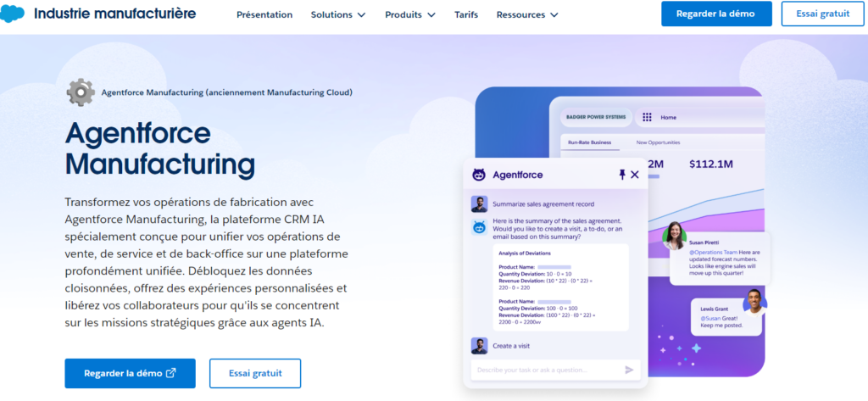This screenshot has height=401, width=868.
Task: Click the @Operations Team mention
Action: tap(712, 252)
